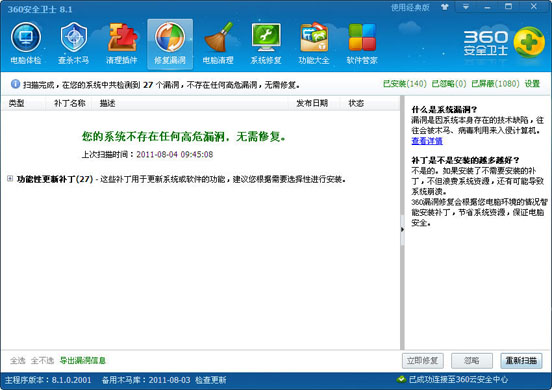552x390 pixels.
Task: Open the 软件管家 colored squares icon
Action: point(362,43)
